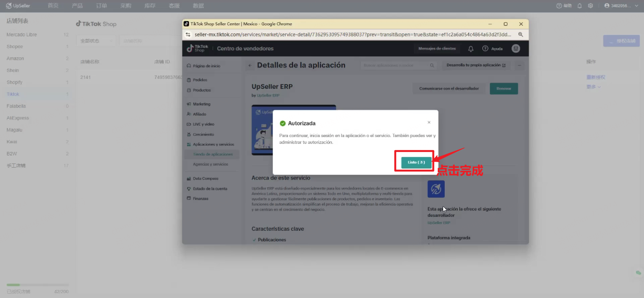
Task: Open TikTok notifications bell
Action: click(x=471, y=49)
